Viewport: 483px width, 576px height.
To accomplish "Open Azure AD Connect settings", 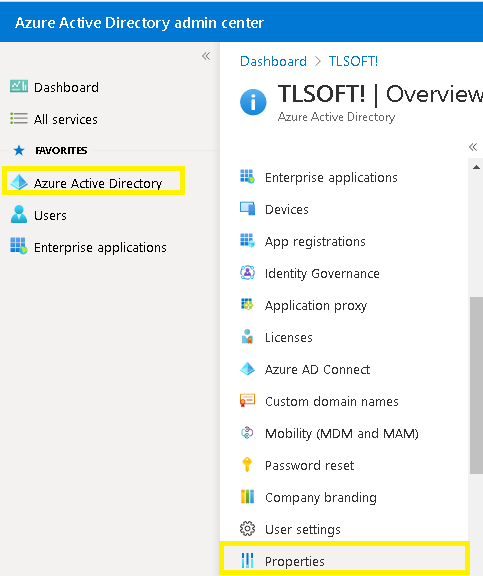I will click(317, 369).
